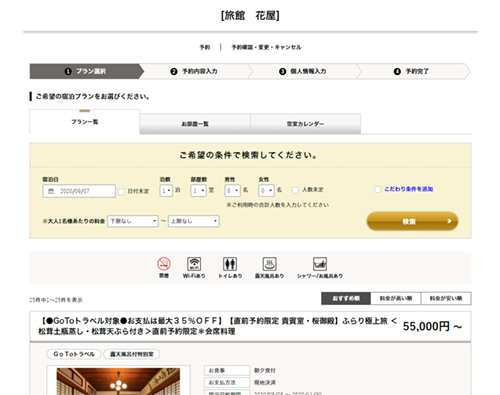Enable the こだわり条件を追加 checkbox
This screenshot has width=500, height=395.
click(378, 189)
